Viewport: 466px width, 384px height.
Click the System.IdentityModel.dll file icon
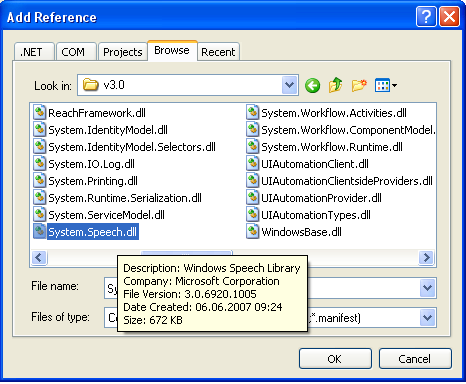pos(39,129)
